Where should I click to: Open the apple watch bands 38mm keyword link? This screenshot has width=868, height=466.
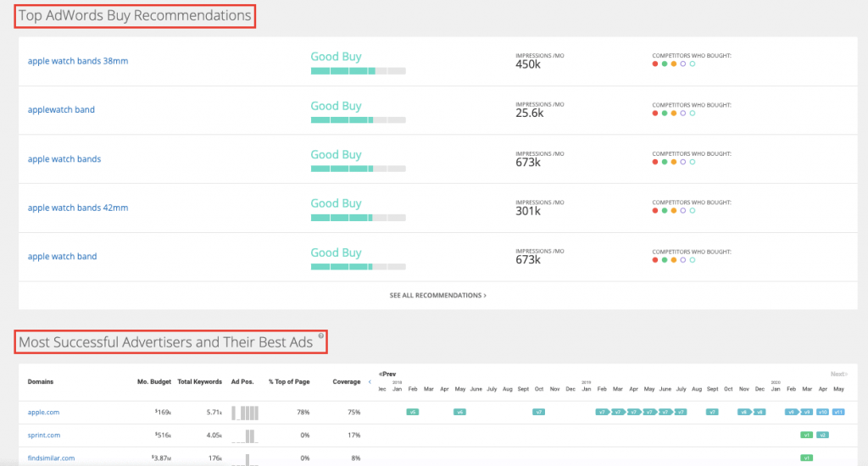coord(78,61)
